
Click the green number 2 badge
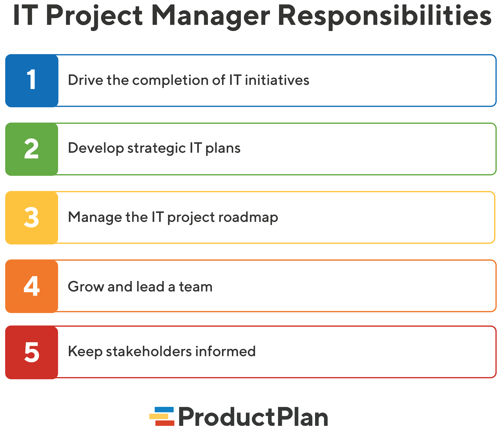pyautogui.click(x=32, y=149)
